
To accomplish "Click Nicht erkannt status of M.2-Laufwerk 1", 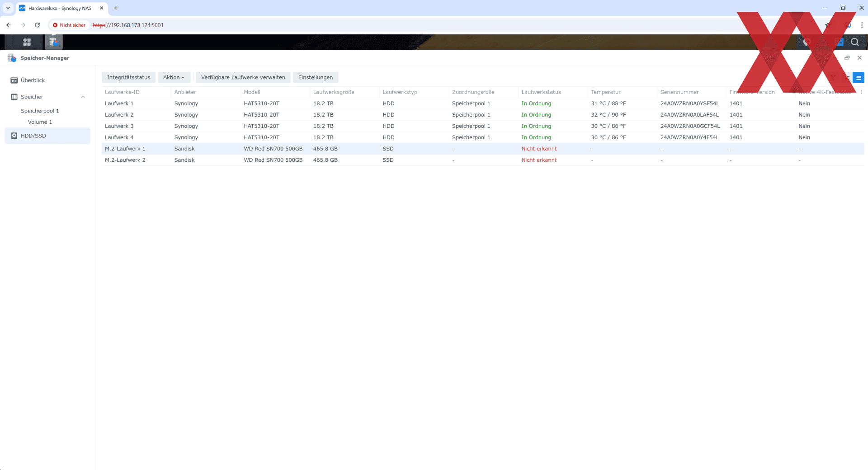I will pyautogui.click(x=539, y=149).
